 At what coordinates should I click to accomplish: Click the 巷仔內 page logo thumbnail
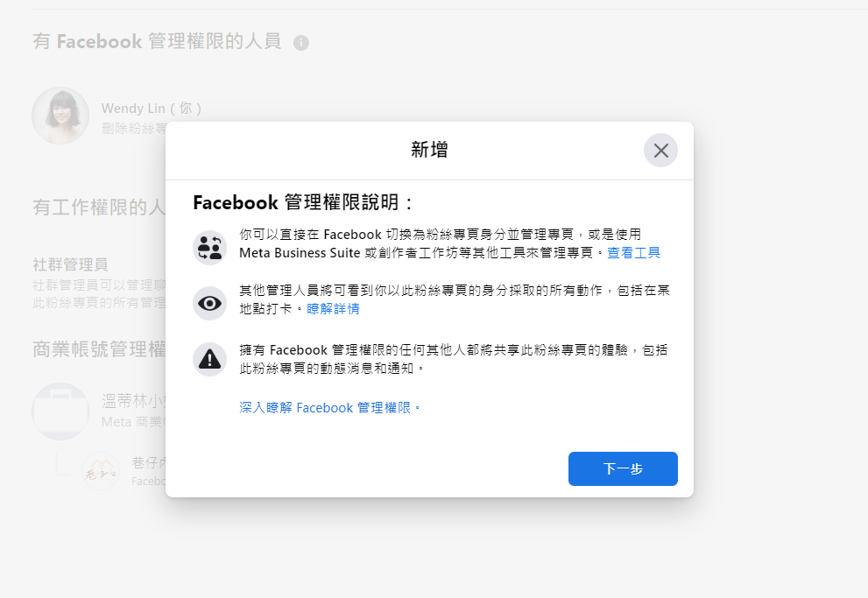(x=100, y=471)
